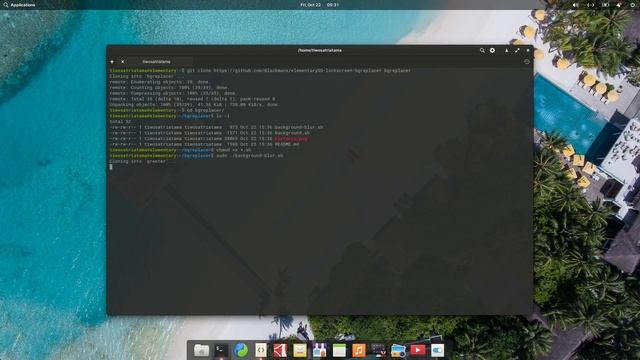This screenshot has height=360, width=640.
Task: Click the git clone command line
Action: coord(260,70)
